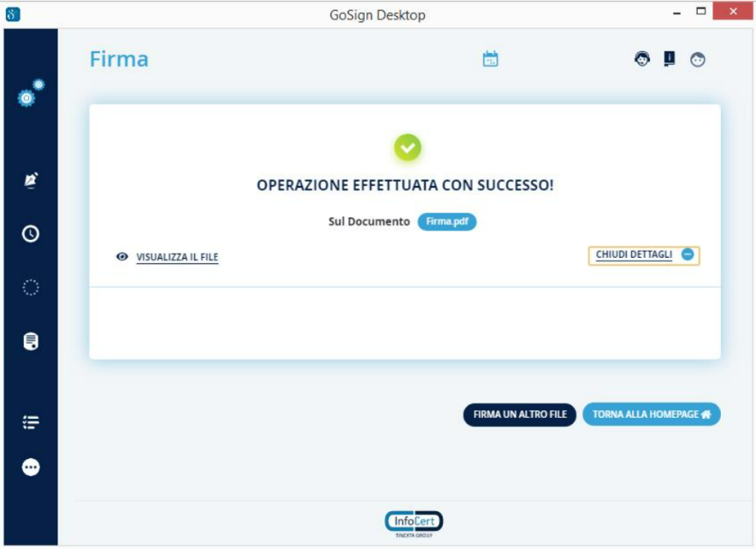Open the Visualizza il file link
This screenshot has width=756, height=549.
(177, 257)
